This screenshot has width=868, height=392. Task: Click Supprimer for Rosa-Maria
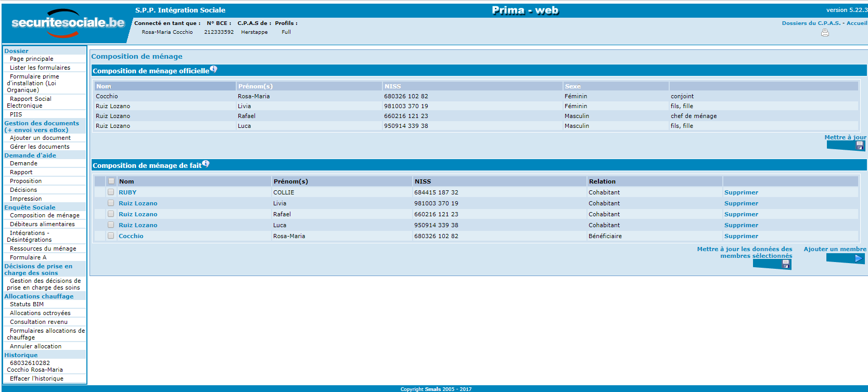tap(741, 236)
